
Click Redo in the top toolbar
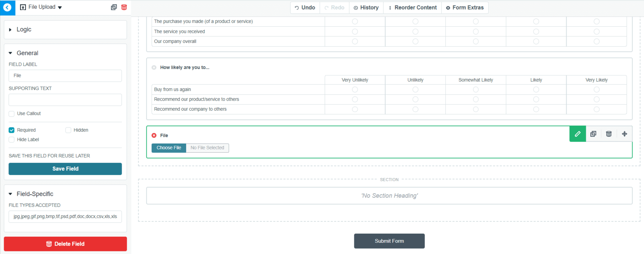[x=334, y=7]
